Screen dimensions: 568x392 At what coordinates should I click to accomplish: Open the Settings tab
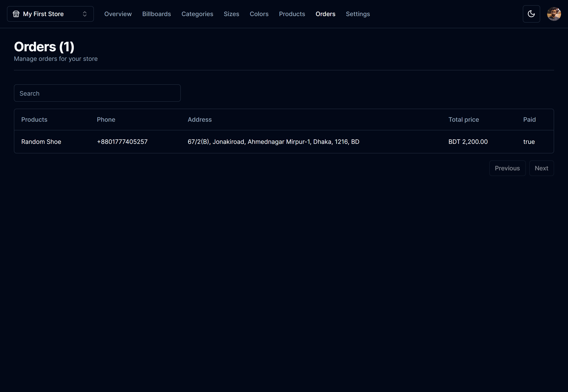pyautogui.click(x=358, y=14)
